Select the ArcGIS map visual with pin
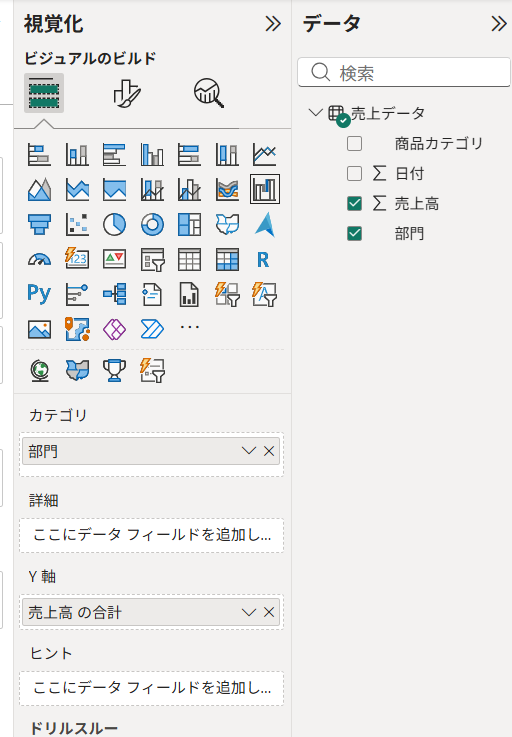 coord(77,329)
